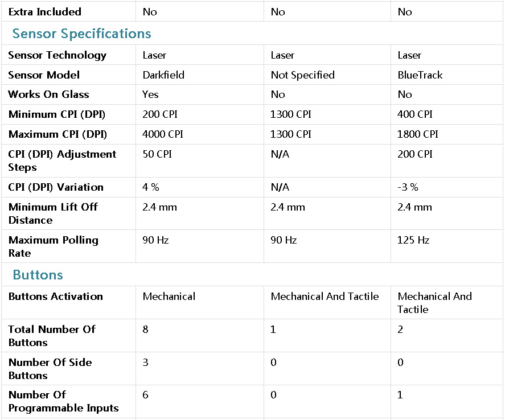This screenshot has width=505, height=420.
Task: Select the Sensor Model row label
Action: [44, 75]
